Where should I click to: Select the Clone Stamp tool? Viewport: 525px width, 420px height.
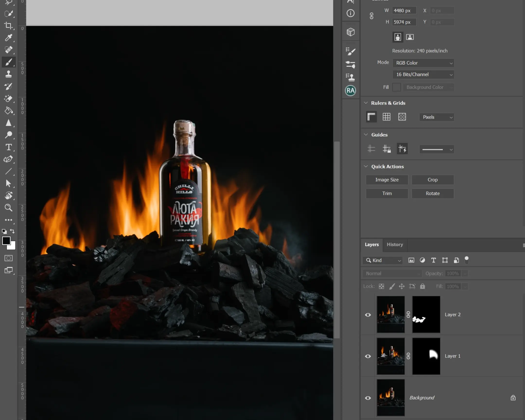[x=9, y=74]
